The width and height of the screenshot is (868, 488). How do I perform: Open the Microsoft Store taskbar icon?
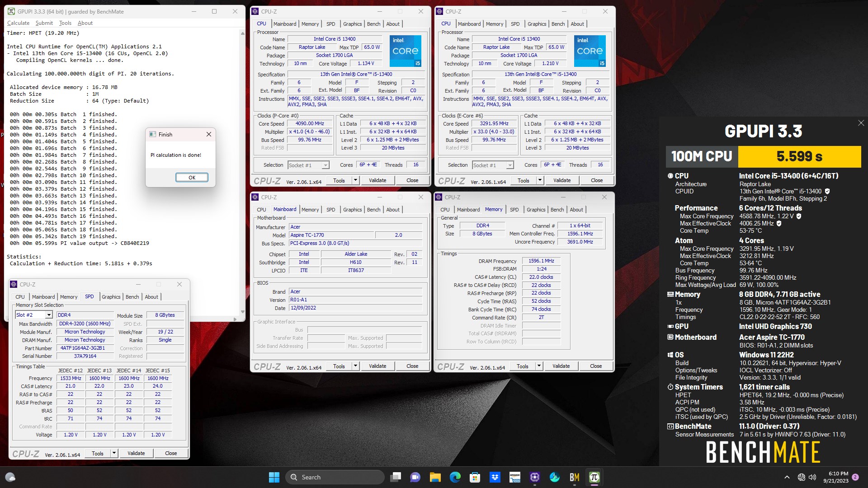475,477
